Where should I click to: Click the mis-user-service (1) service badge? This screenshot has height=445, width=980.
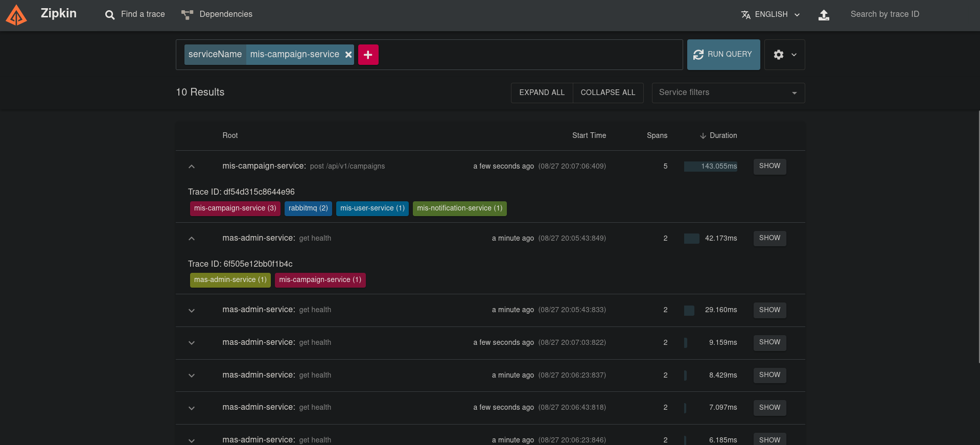pyautogui.click(x=372, y=208)
